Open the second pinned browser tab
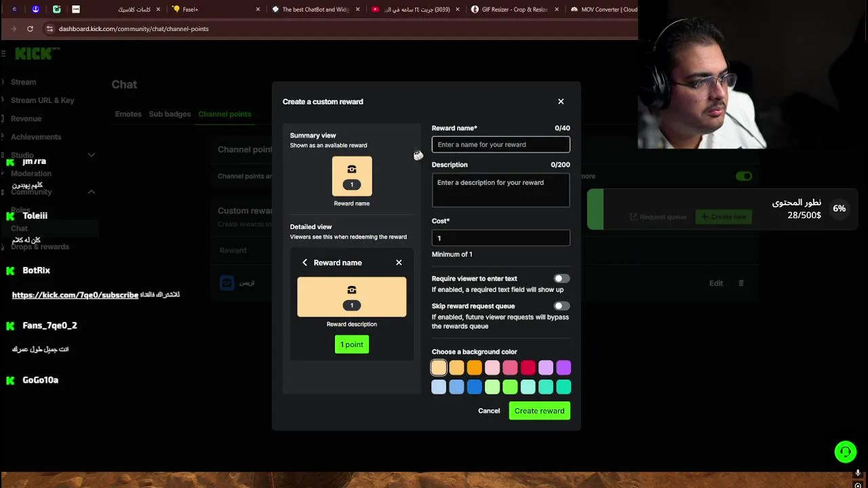Viewport: 868px width, 488px height. click(35, 9)
